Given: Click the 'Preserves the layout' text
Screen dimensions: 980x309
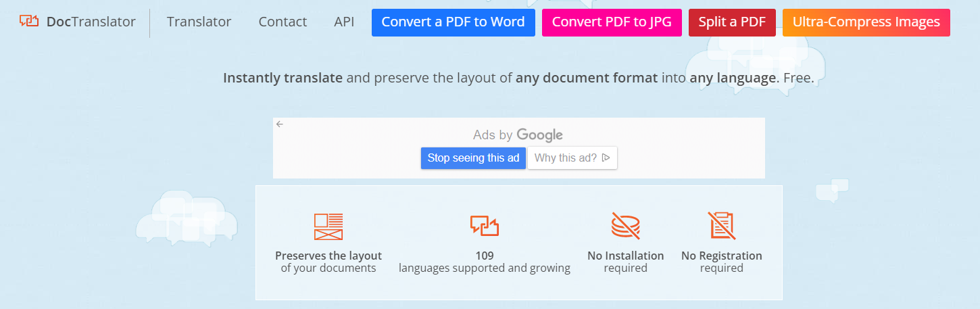Looking at the screenshot, I should [x=328, y=256].
